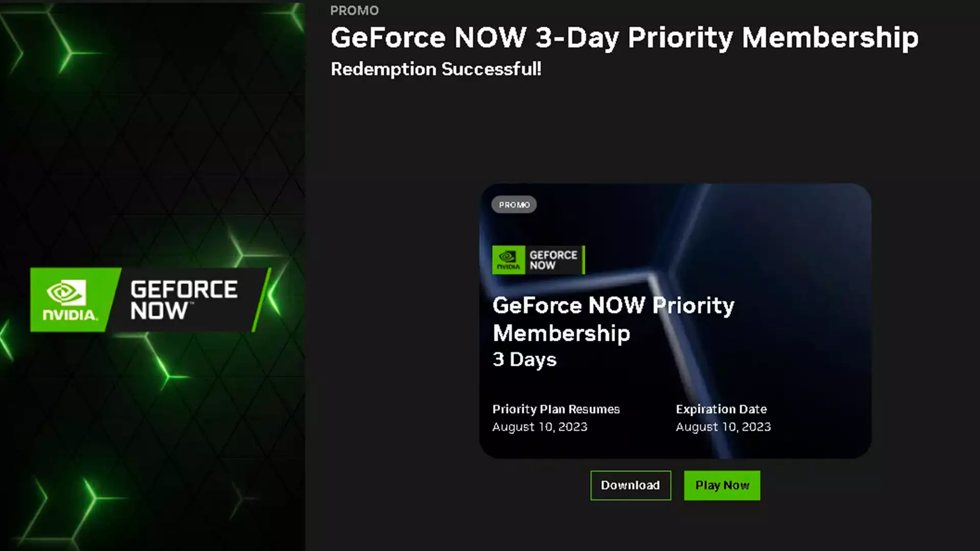This screenshot has height=551, width=980.
Task: Click the Expiration Date value August 10, 2023
Action: pyautogui.click(x=723, y=427)
